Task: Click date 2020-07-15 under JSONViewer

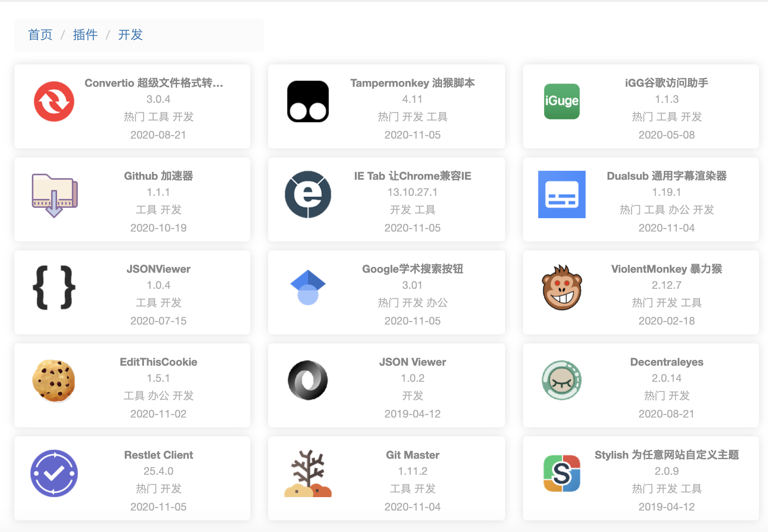Action: [159, 321]
